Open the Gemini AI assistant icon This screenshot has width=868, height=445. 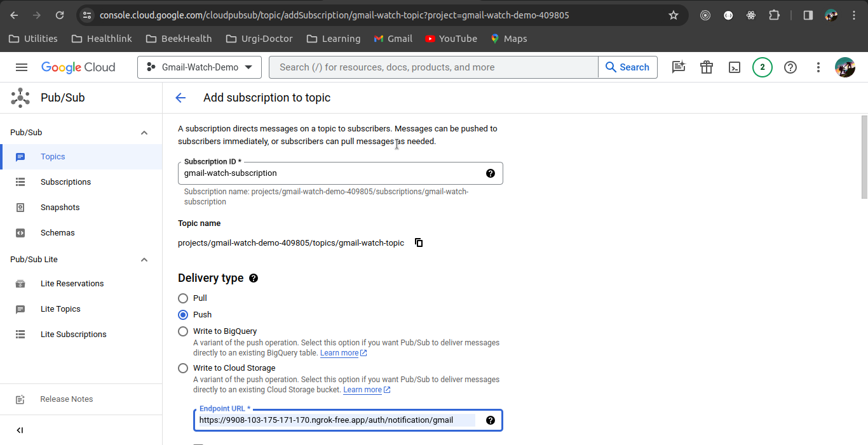[679, 67]
